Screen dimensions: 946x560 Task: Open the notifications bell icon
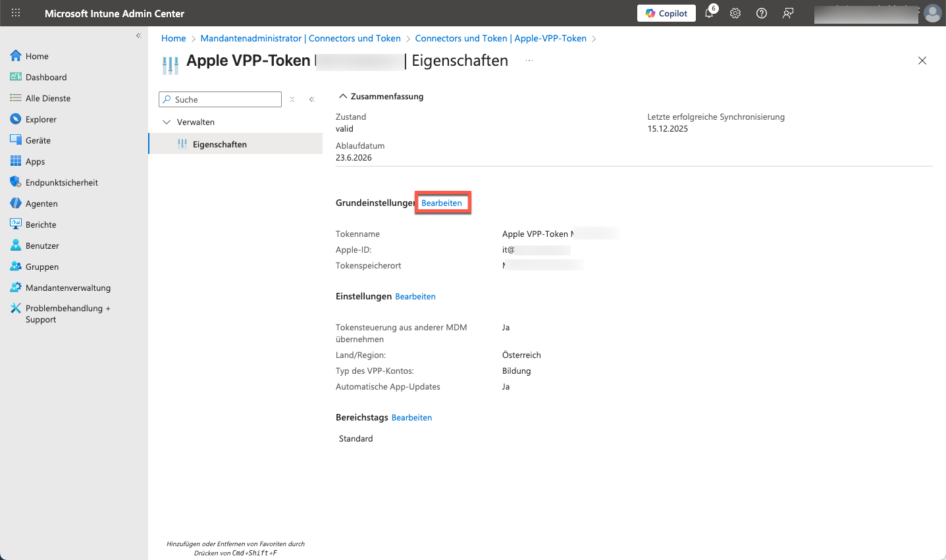(x=709, y=13)
